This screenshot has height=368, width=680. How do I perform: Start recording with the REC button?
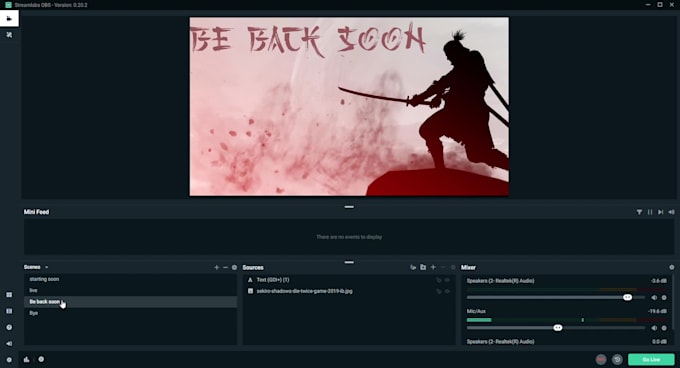(601, 360)
